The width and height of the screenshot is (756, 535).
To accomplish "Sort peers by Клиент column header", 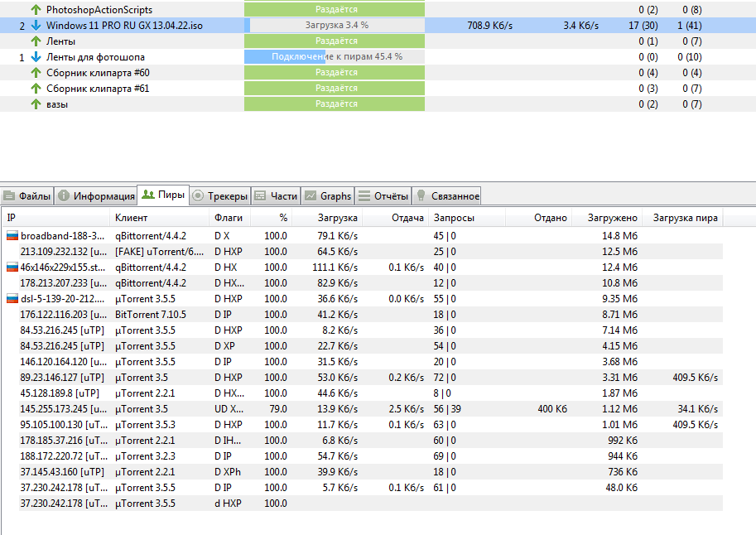I will click(x=132, y=218).
